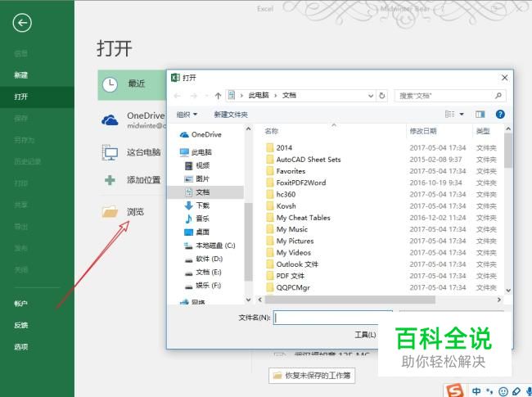
Task: Select This PC (此电脑) in navigation tree
Action: (x=196, y=152)
